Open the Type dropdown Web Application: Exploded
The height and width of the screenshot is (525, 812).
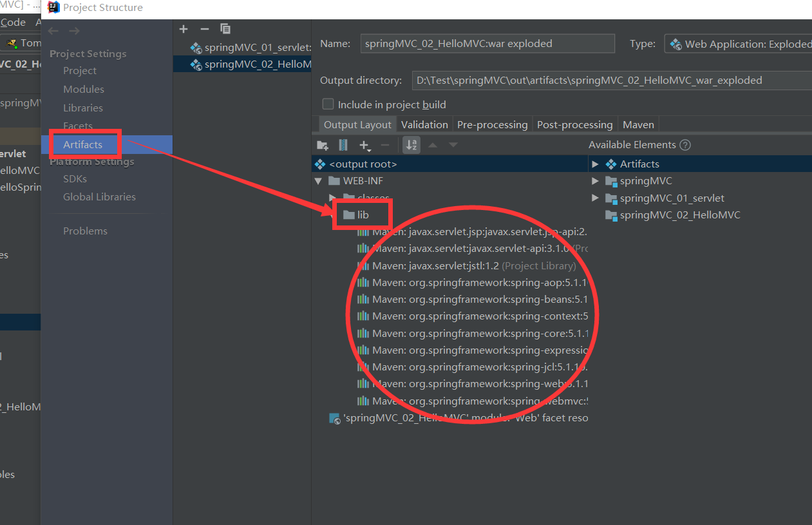coord(738,44)
